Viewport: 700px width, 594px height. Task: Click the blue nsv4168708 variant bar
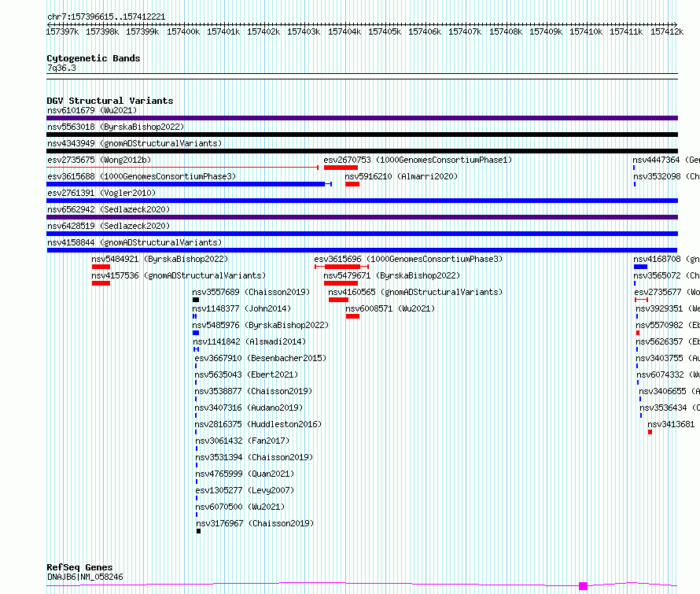[x=641, y=267]
